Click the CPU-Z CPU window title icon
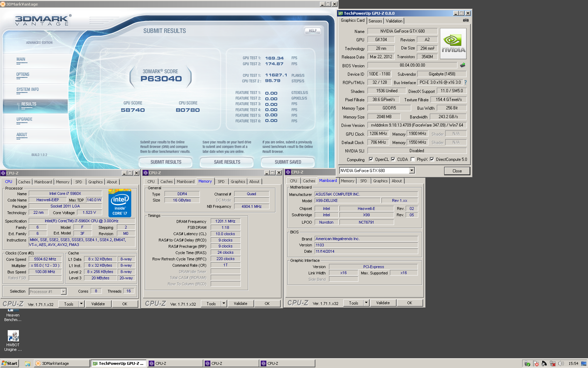588x368 pixels. [x=3, y=173]
